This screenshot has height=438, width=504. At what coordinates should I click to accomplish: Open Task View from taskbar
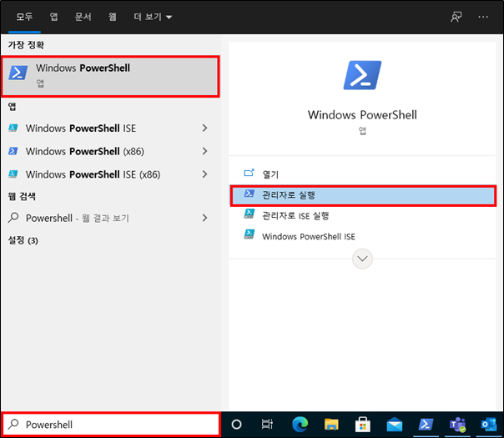click(x=267, y=425)
